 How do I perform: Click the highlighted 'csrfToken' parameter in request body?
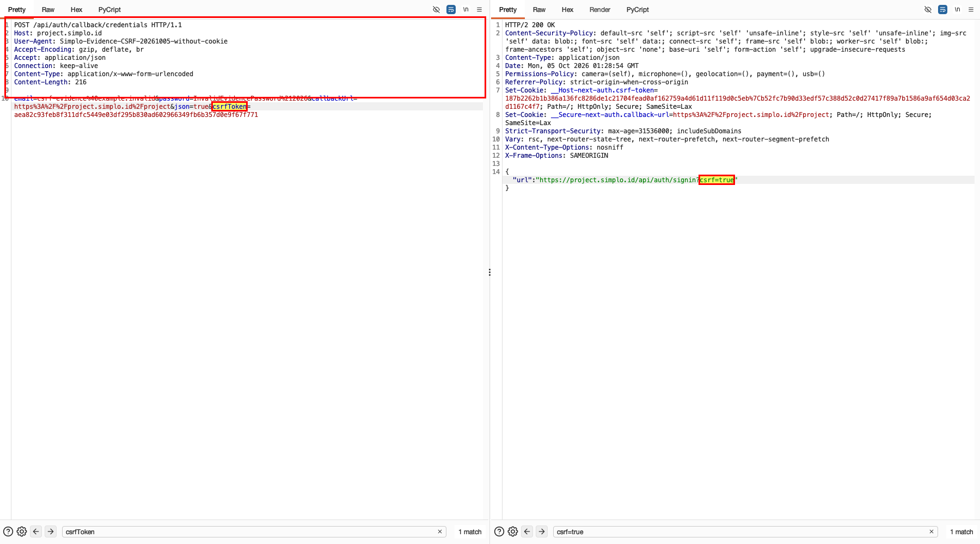pos(229,107)
